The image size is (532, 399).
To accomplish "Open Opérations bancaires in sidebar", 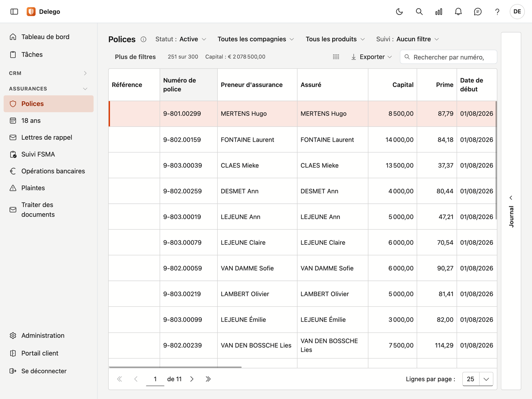I will 49,171.
